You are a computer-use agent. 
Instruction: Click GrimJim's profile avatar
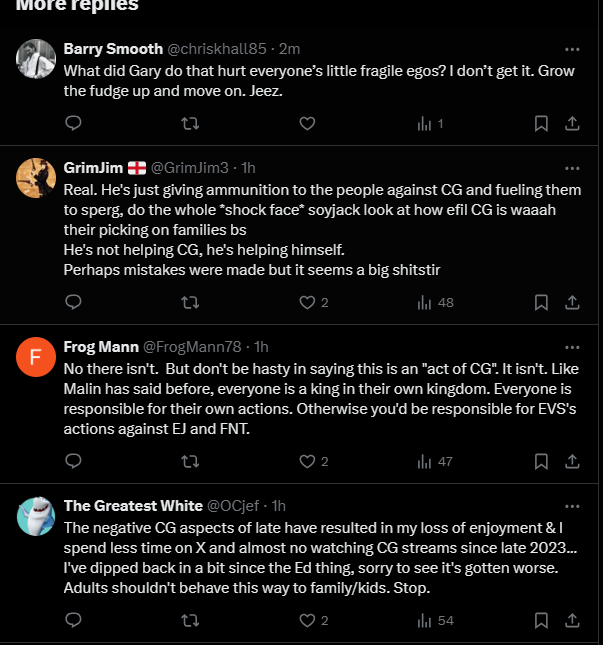(x=36, y=178)
